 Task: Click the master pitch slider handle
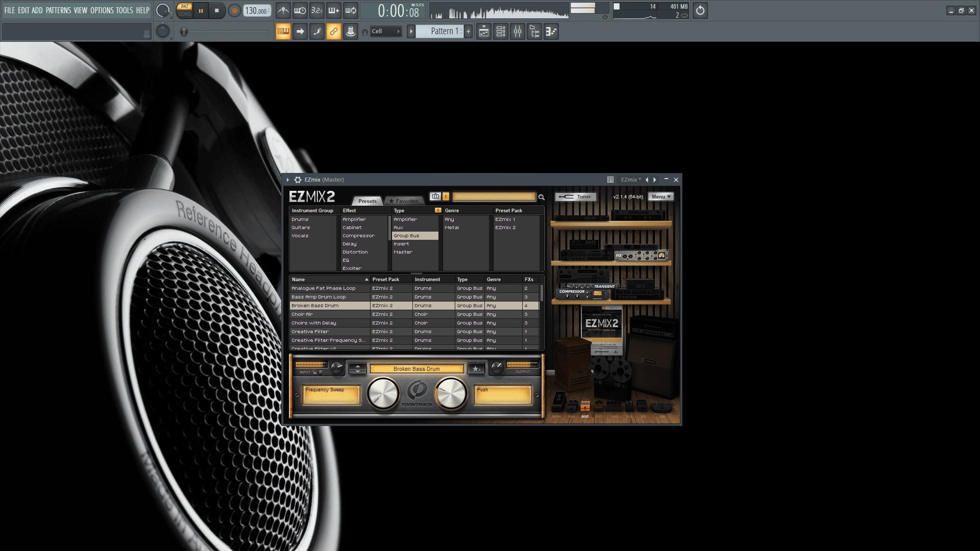(x=184, y=32)
